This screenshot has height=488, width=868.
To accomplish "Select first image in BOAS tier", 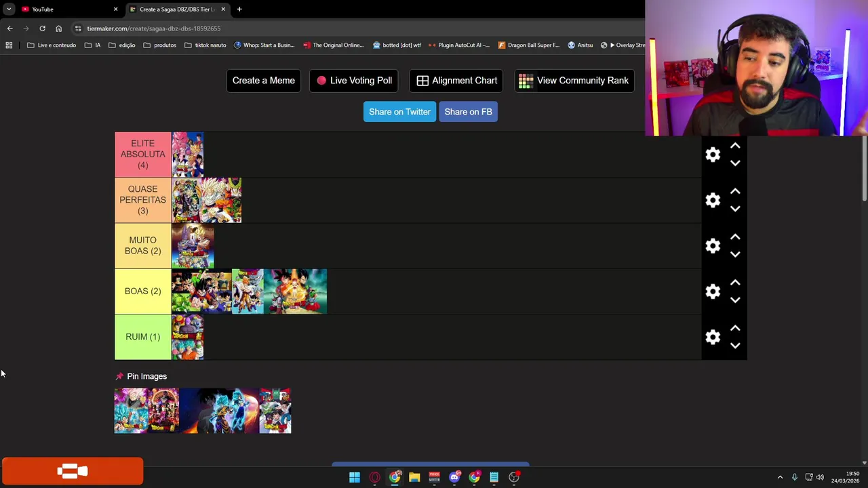I will click(202, 291).
